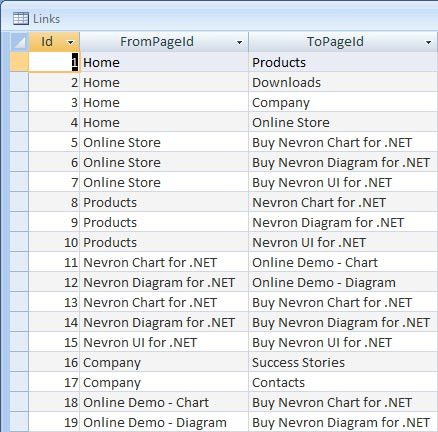Click Buy Nevron Diagram for .NET row 14
This screenshot has width=438, height=432.
[343, 322]
